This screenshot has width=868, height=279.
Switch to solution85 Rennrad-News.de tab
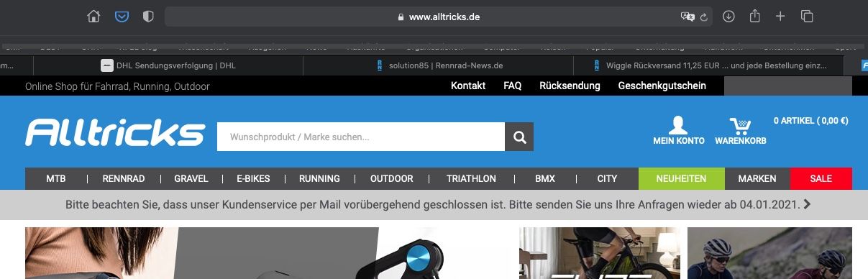[439, 65]
